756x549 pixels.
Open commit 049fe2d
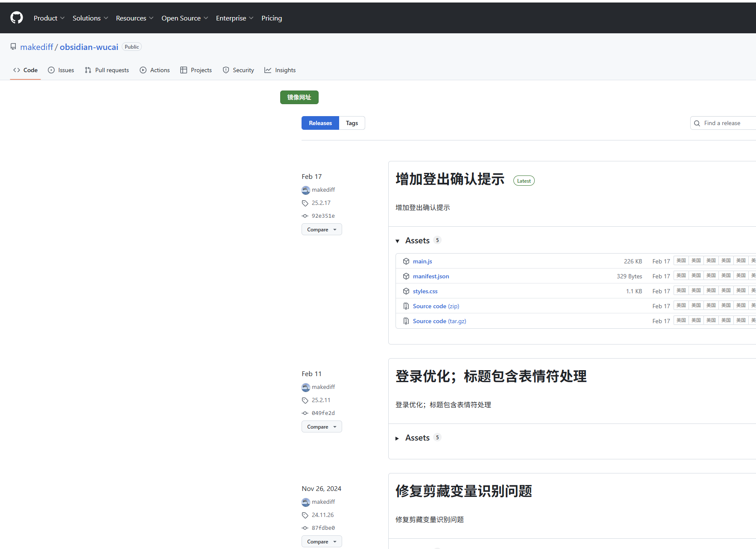pyautogui.click(x=323, y=413)
